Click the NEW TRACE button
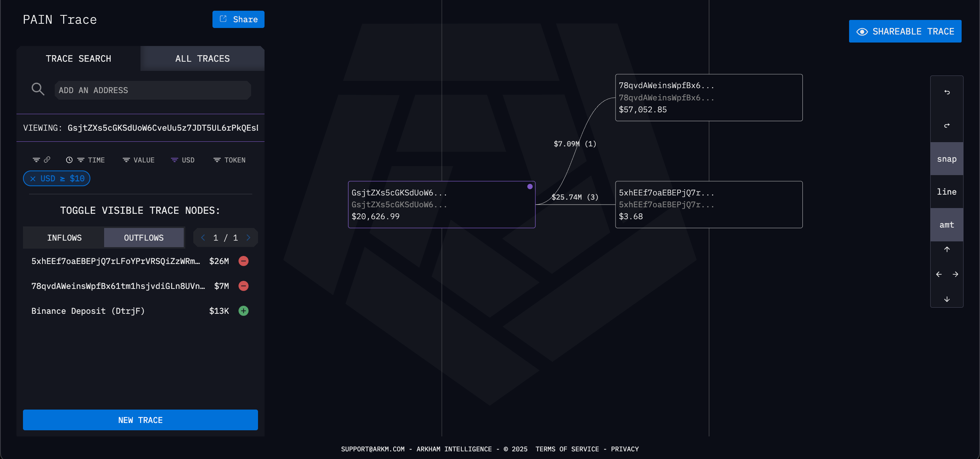 tap(140, 420)
